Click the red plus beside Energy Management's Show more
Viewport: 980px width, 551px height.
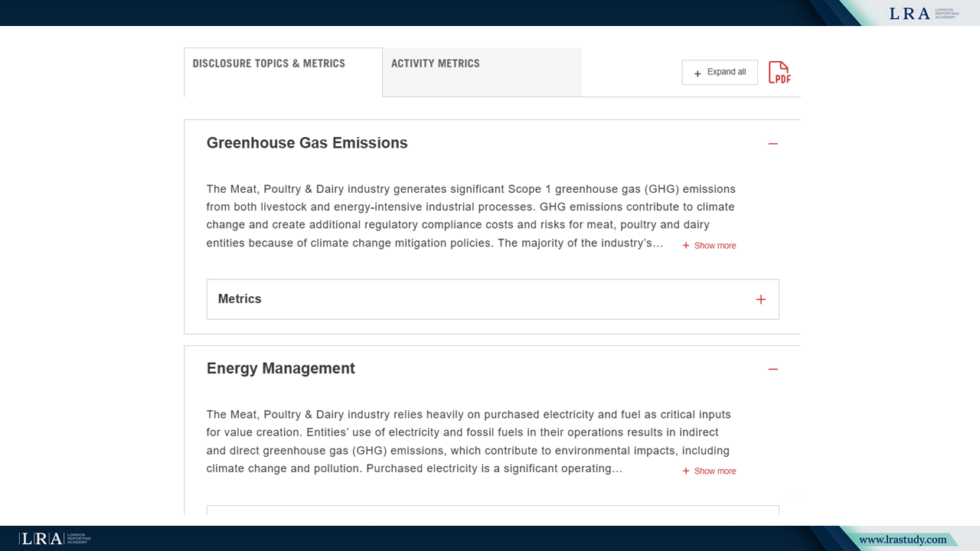click(x=686, y=471)
